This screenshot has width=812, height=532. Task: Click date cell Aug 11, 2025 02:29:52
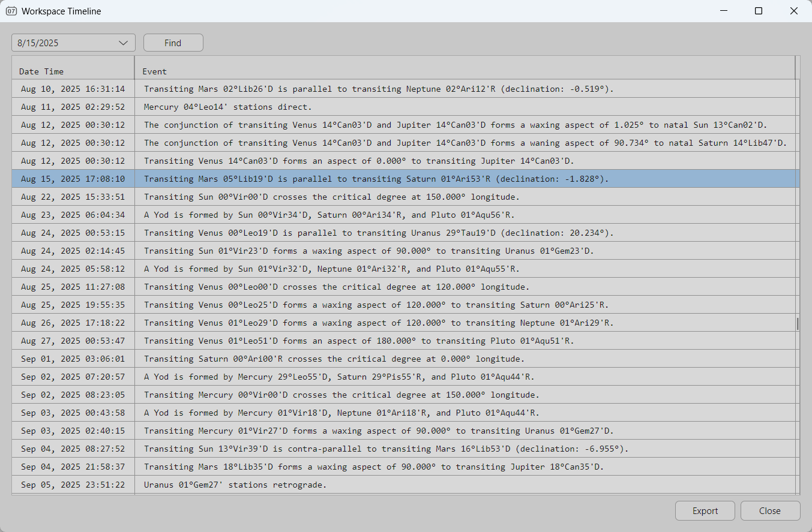pyautogui.click(x=73, y=107)
